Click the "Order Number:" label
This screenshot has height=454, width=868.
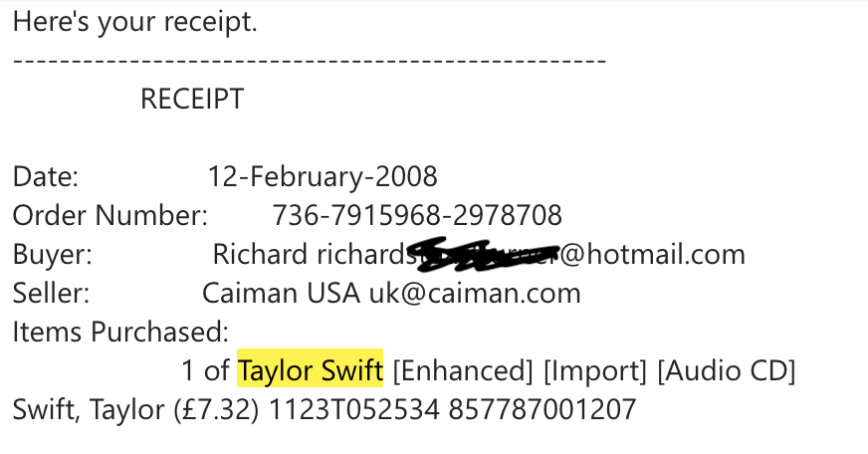(x=109, y=215)
